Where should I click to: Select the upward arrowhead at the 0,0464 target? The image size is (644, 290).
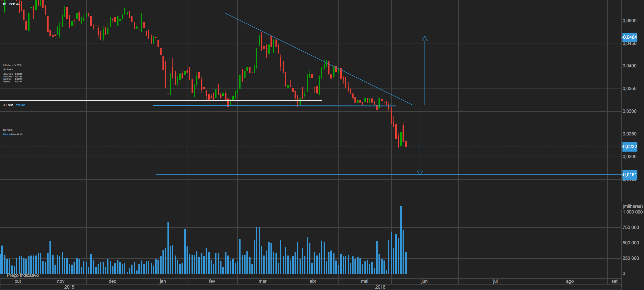pyautogui.click(x=425, y=39)
